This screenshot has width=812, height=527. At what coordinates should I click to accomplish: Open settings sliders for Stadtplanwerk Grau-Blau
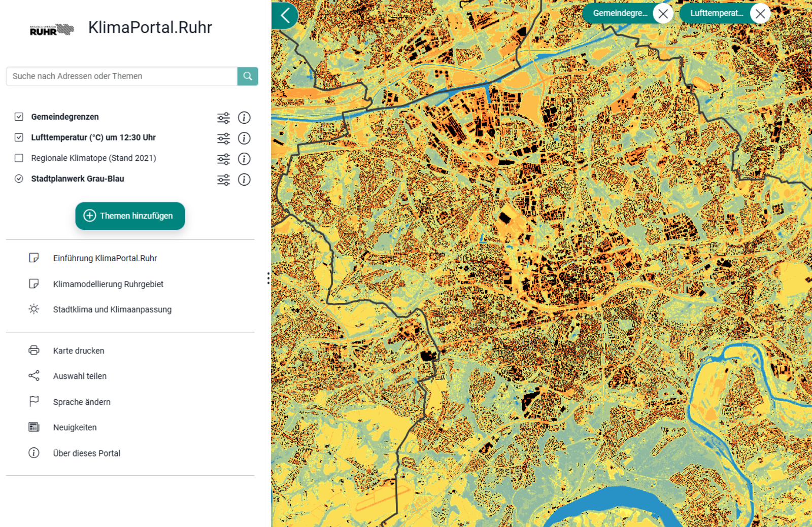pos(223,180)
